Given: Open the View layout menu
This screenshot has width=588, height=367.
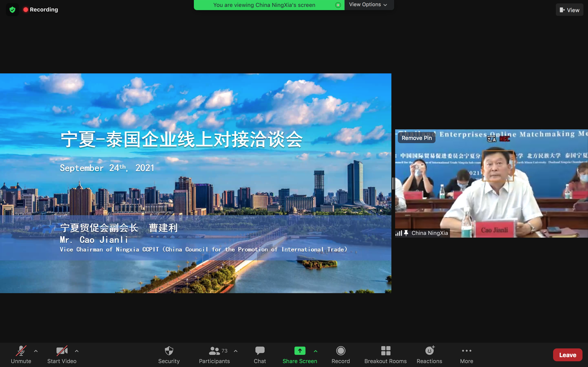Looking at the screenshot, I should coord(569,10).
